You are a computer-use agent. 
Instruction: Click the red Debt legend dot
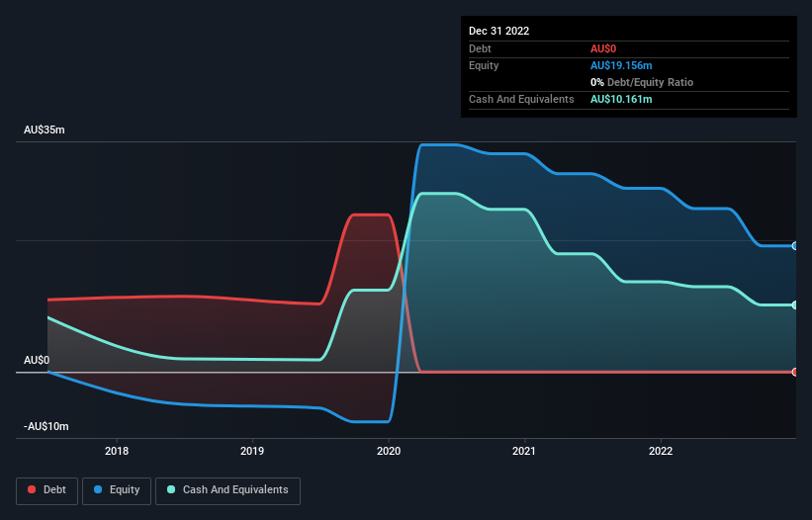point(32,489)
